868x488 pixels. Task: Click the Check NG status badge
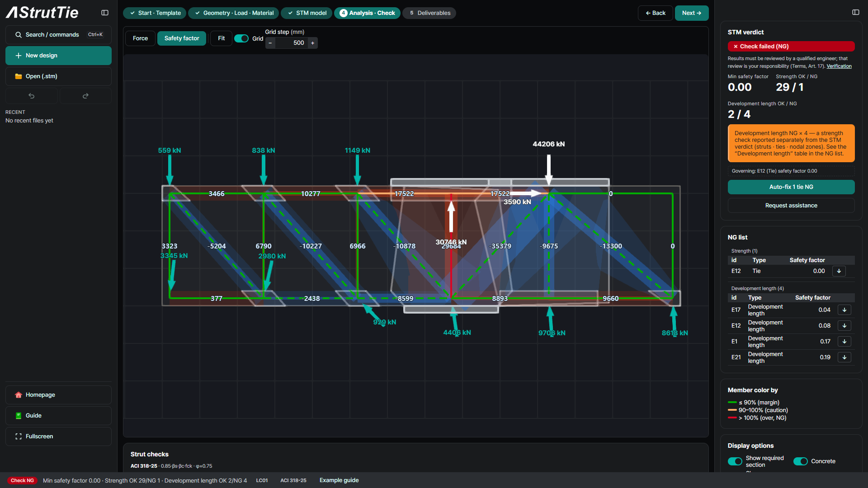click(x=22, y=480)
